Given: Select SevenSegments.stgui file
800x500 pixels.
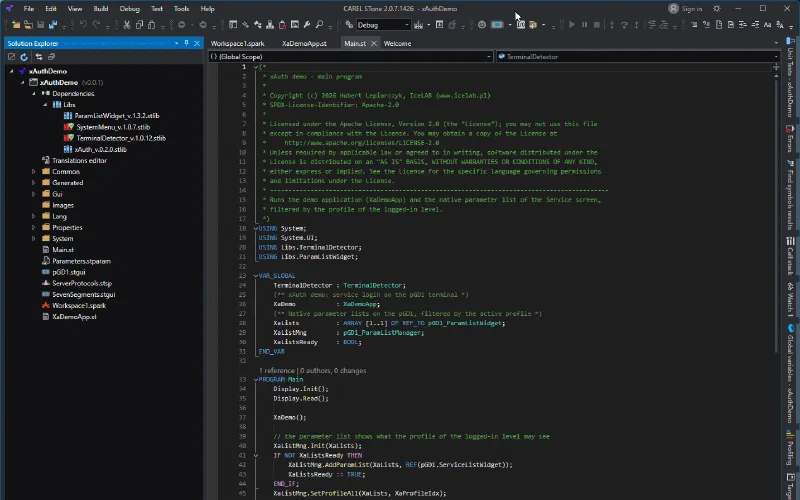Looking at the screenshot, I should click(84, 294).
